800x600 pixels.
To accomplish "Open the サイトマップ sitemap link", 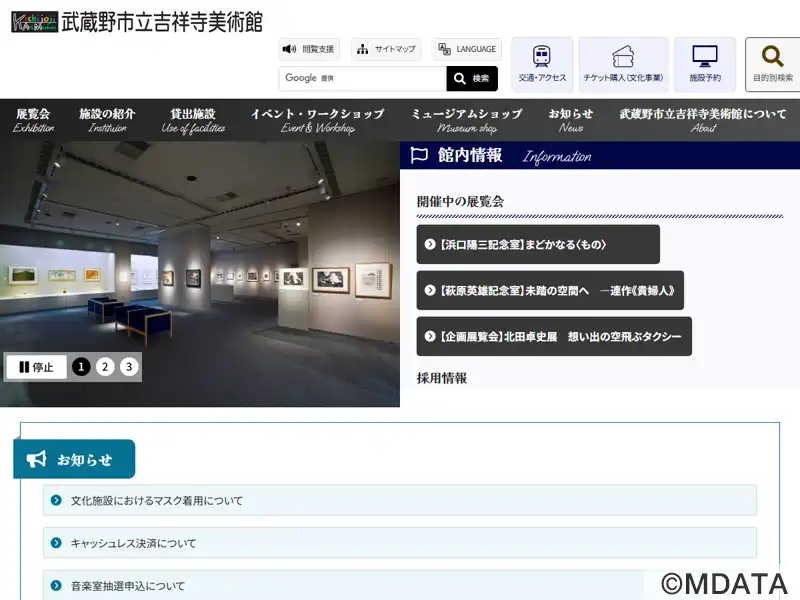I will click(x=386, y=49).
